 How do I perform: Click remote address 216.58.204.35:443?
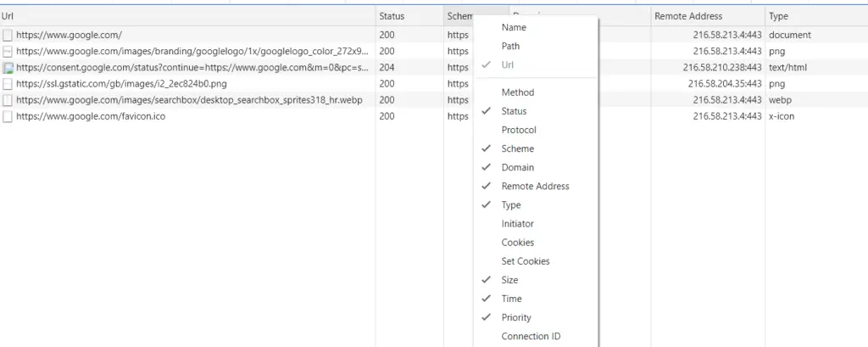[x=726, y=84]
